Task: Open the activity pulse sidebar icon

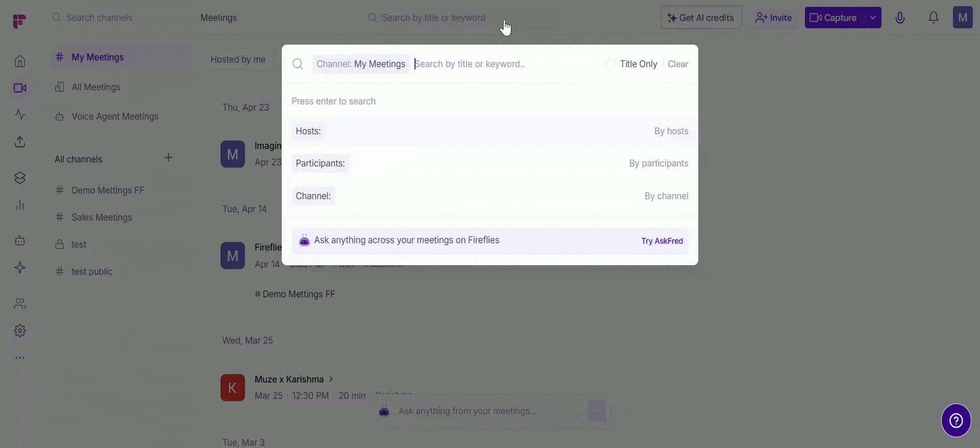Action: (x=20, y=115)
